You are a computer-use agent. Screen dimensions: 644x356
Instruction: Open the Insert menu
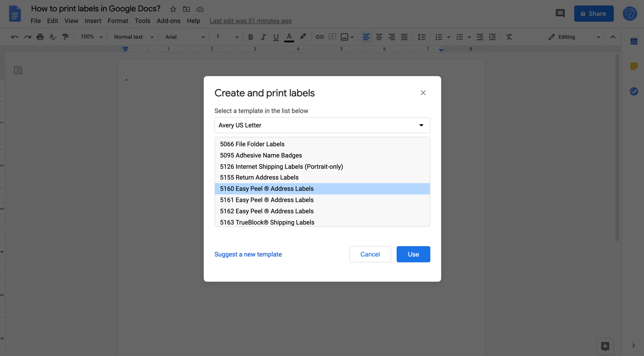pyautogui.click(x=93, y=21)
